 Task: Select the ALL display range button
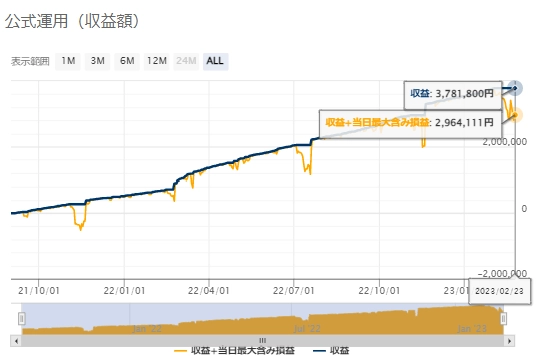[215, 62]
